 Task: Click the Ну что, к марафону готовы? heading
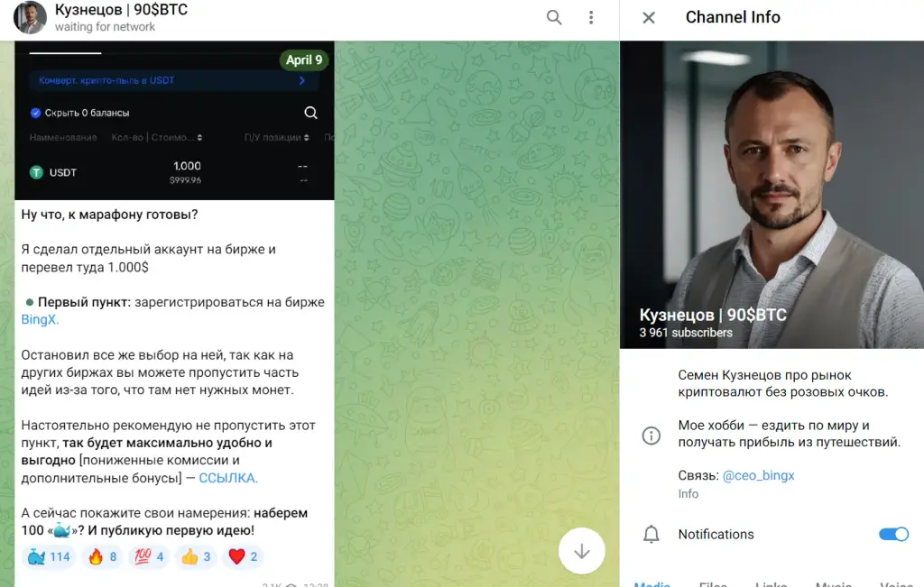[109, 215]
